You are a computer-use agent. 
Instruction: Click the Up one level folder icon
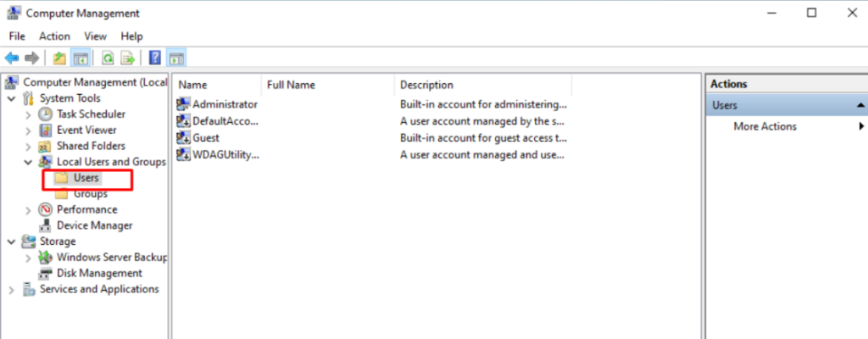tap(59, 58)
